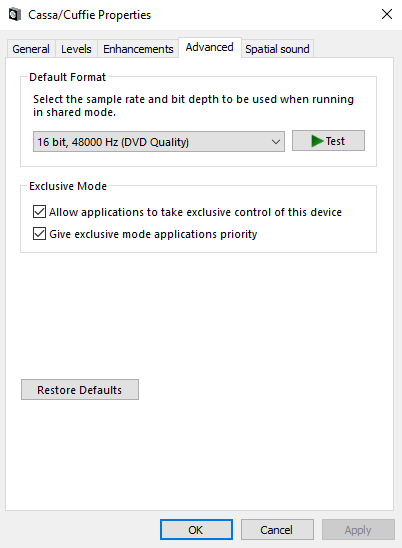This screenshot has height=548, width=402.
Task: Open the 16 bit, 48000 Hz format combo box
Action: 159,142
